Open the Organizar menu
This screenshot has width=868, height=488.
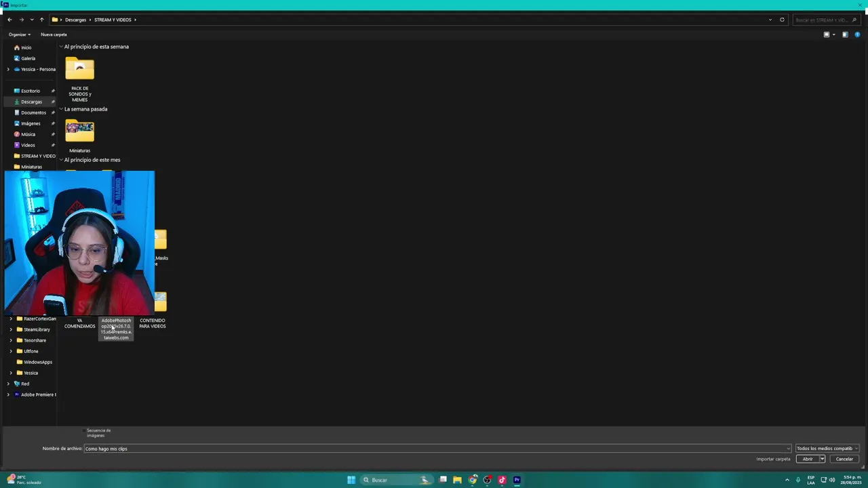(x=20, y=35)
